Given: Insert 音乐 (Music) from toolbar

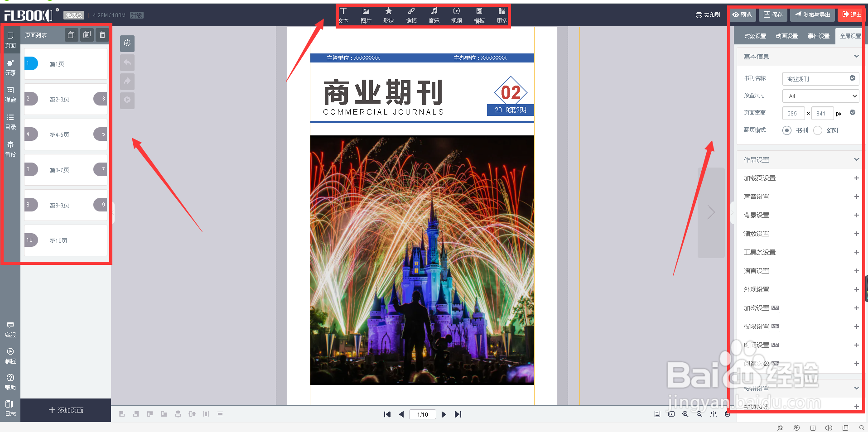Looking at the screenshot, I should point(434,15).
